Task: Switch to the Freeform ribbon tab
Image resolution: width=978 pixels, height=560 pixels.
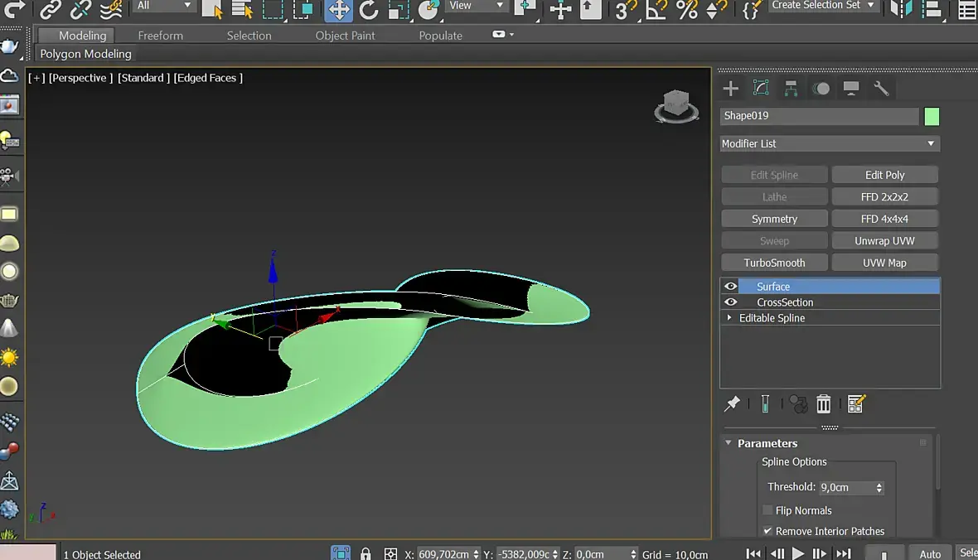Action: click(161, 36)
